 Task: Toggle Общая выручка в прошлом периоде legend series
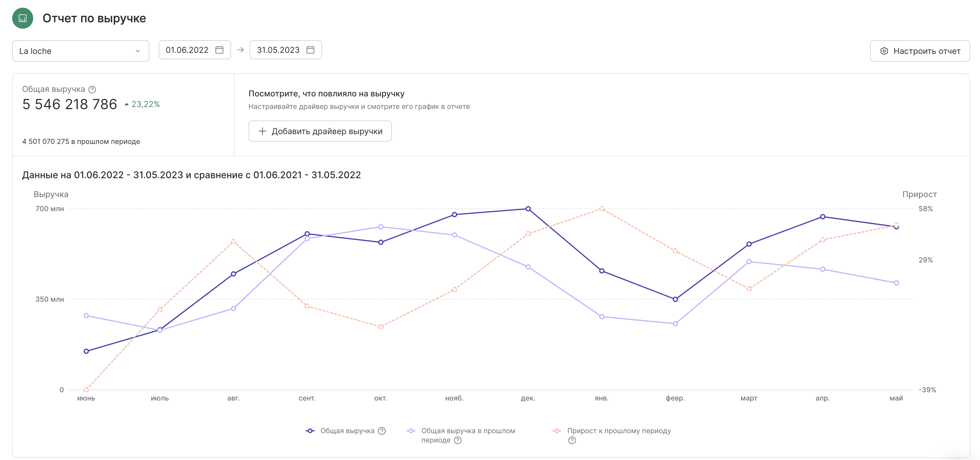coord(467,431)
